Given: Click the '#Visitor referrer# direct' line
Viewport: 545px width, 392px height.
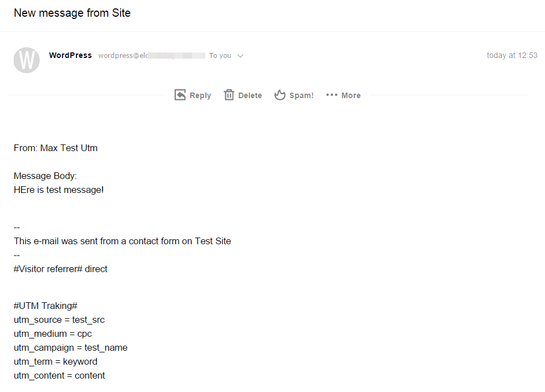Looking at the screenshot, I should (60, 269).
